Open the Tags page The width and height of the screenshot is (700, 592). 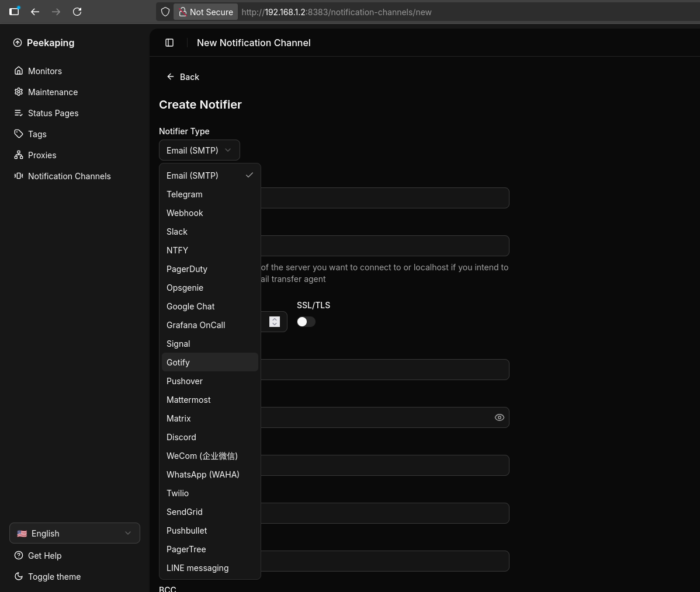tap(37, 134)
